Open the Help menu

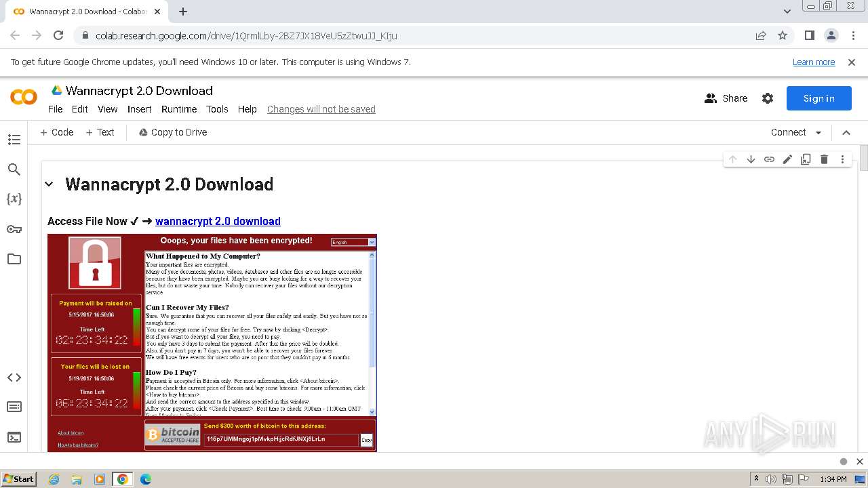[247, 109]
